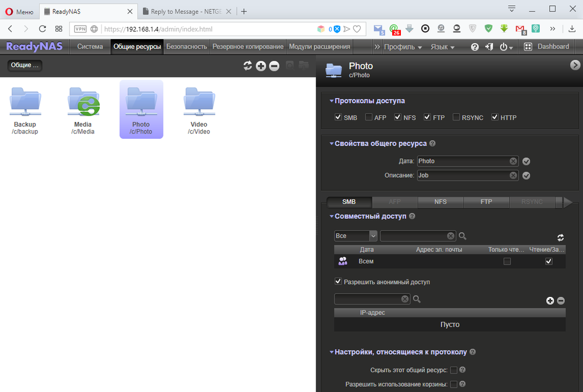Click the search magnifier next to user filter
583x392 pixels.
point(462,236)
